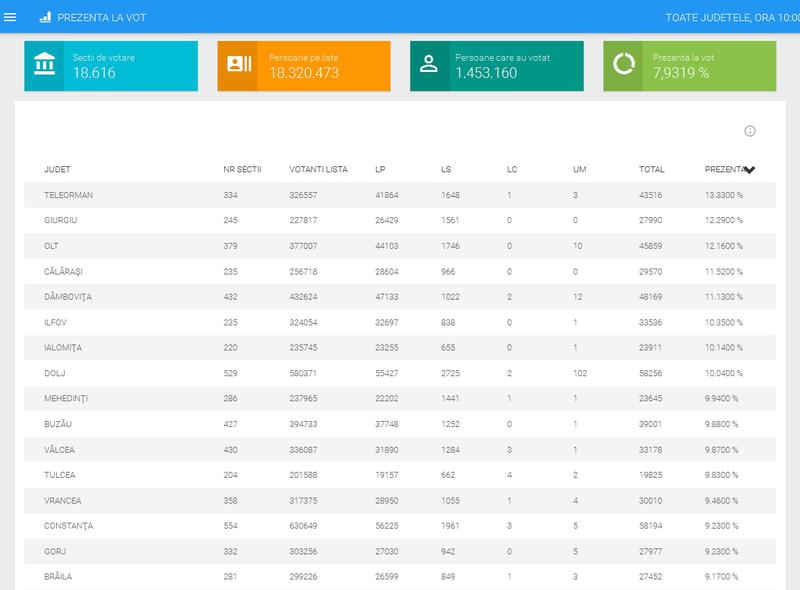Toggle sort arrow on Prezenta column

(749, 170)
